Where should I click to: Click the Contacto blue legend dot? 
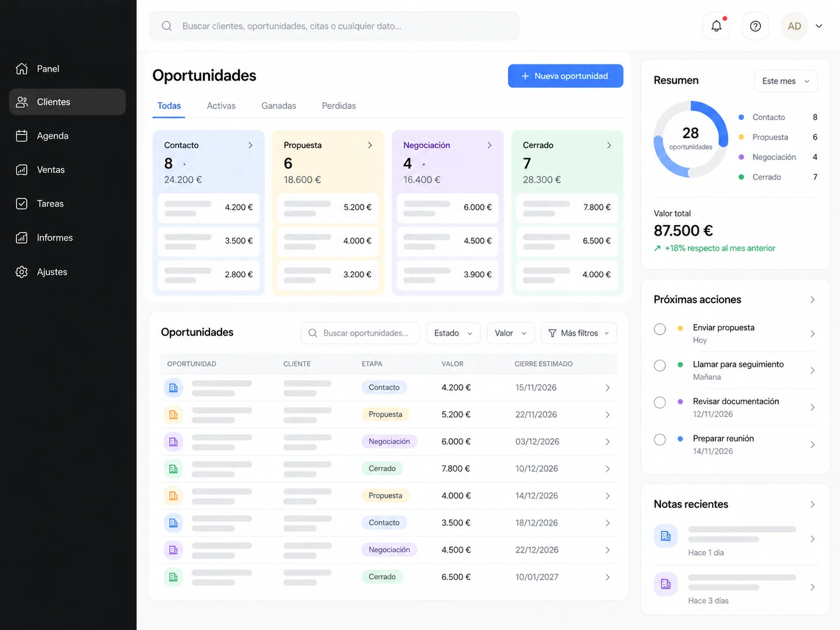[x=741, y=117]
